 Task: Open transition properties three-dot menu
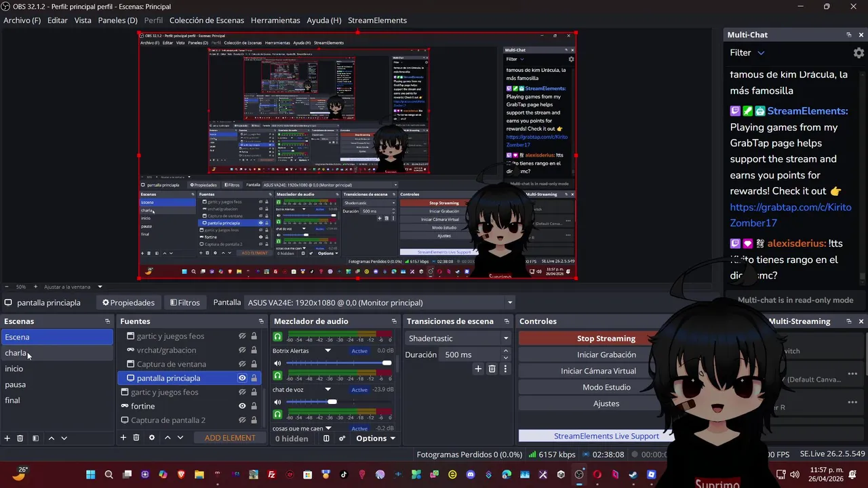(x=505, y=369)
